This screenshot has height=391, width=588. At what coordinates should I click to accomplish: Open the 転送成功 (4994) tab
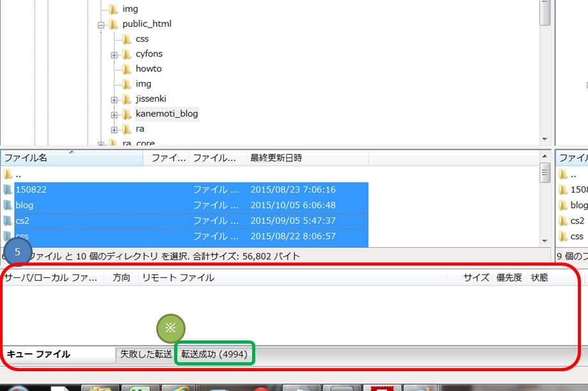214,354
